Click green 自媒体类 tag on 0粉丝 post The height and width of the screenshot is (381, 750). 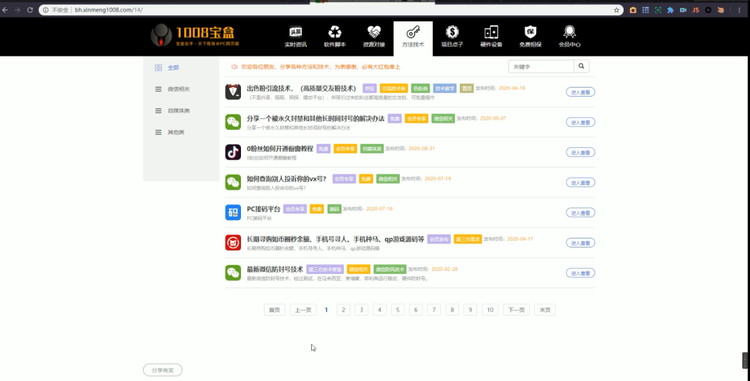point(372,149)
